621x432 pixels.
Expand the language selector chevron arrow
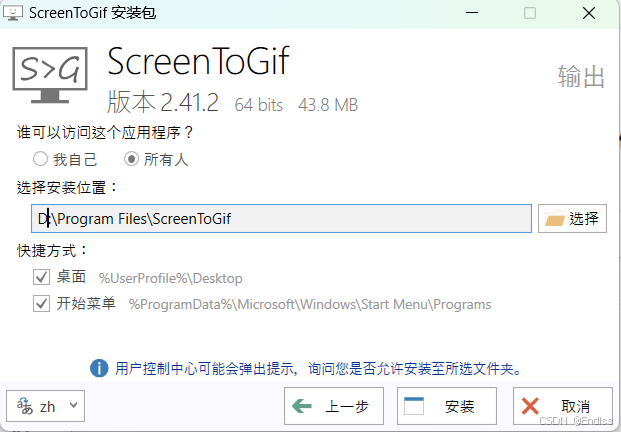[73, 405]
